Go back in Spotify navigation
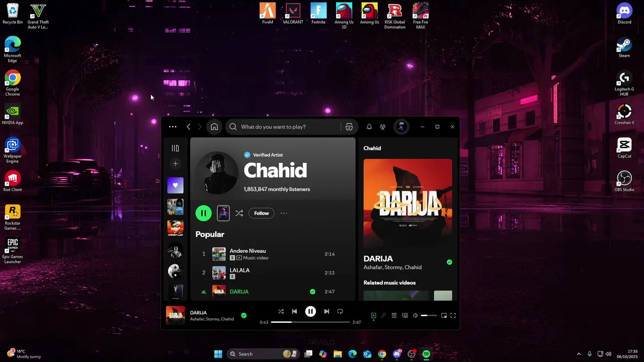The image size is (644, 362). coord(189,127)
